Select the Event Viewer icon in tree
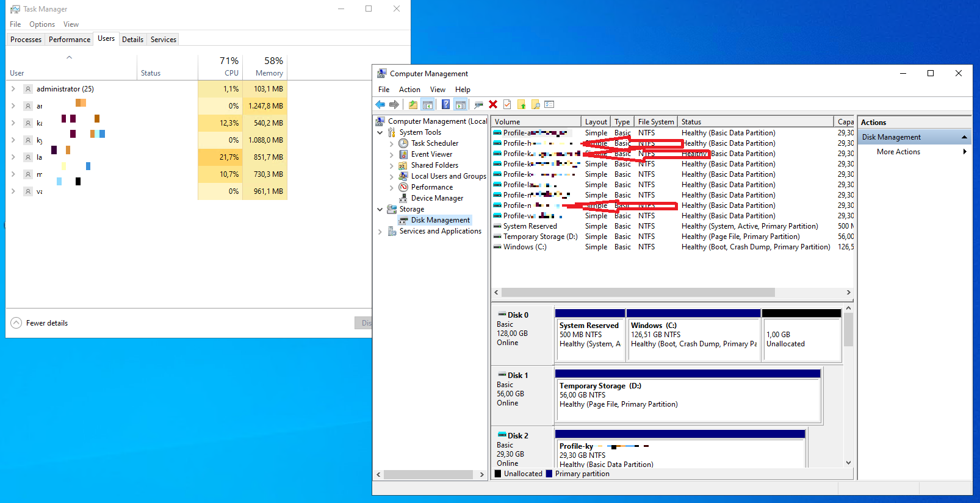980x503 pixels. point(403,154)
